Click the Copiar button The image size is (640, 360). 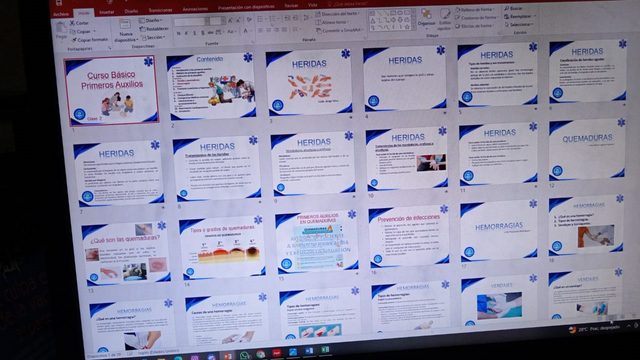coord(82,31)
